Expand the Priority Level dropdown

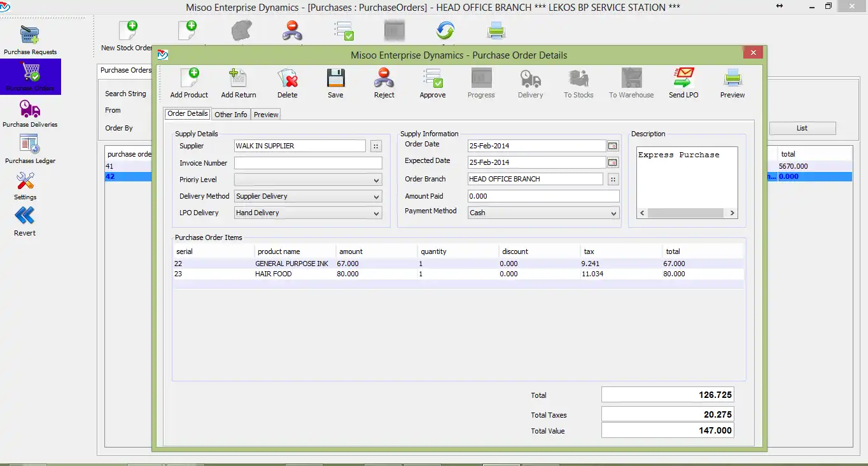point(376,180)
